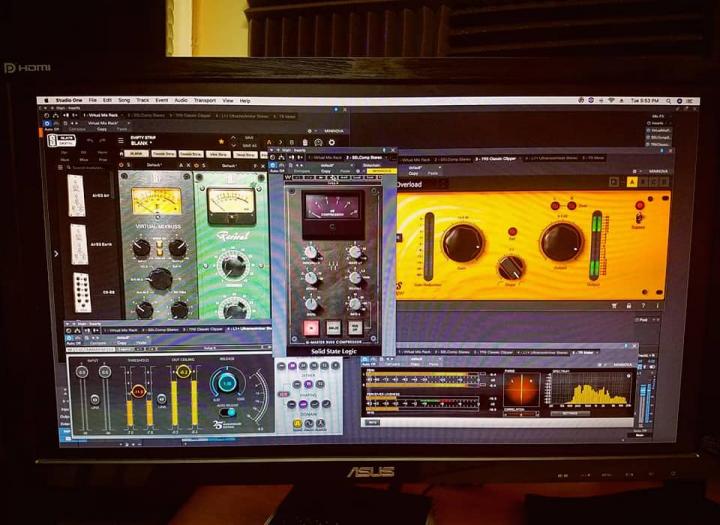Open the Virtual Mix Rack settings gear
This screenshot has height=525, width=720.
(x=332, y=143)
